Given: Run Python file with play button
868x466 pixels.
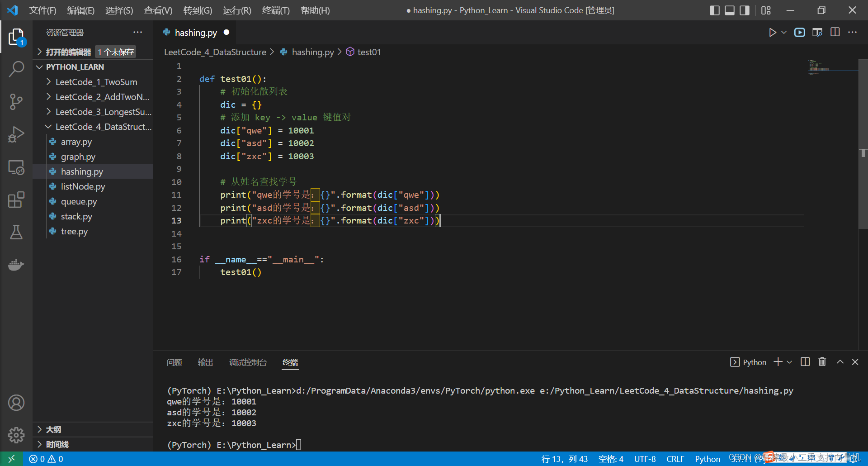Looking at the screenshot, I should click(x=773, y=32).
